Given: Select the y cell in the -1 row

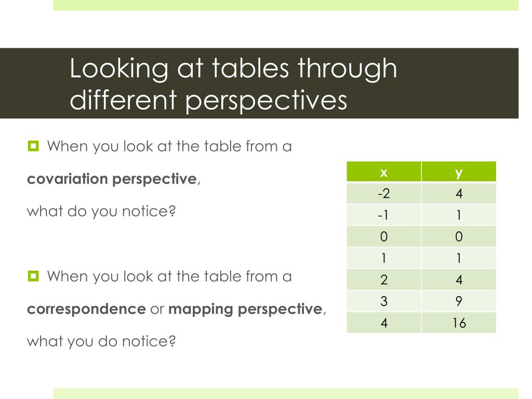Looking at the screenshot, I should pos(459,215).
